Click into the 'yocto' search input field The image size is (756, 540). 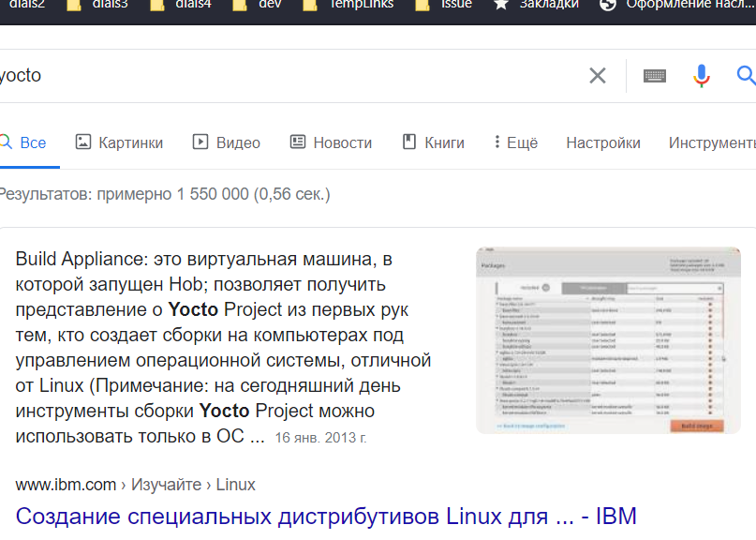click(289, 76)
